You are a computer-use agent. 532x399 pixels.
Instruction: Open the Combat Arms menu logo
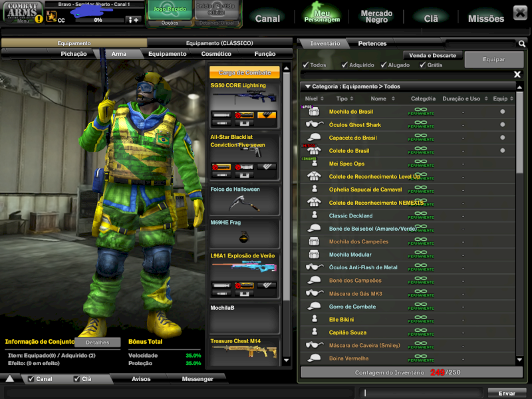(23, 12)
